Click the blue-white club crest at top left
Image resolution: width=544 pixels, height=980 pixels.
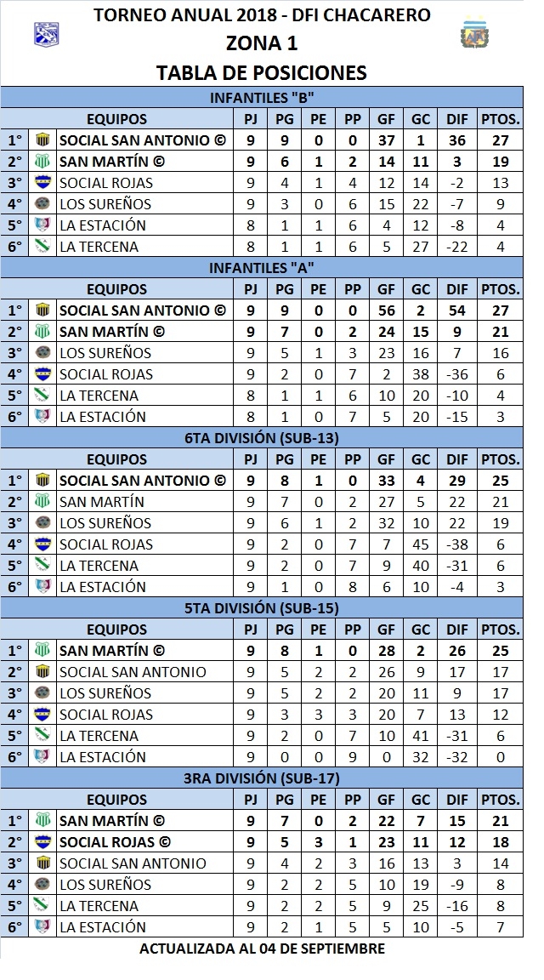point(44,34)
